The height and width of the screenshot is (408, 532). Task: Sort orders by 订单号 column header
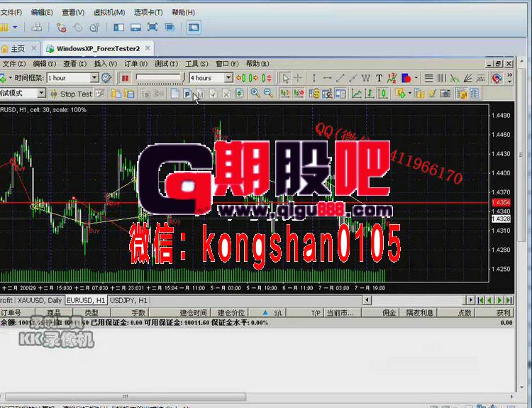coord(17,313)
